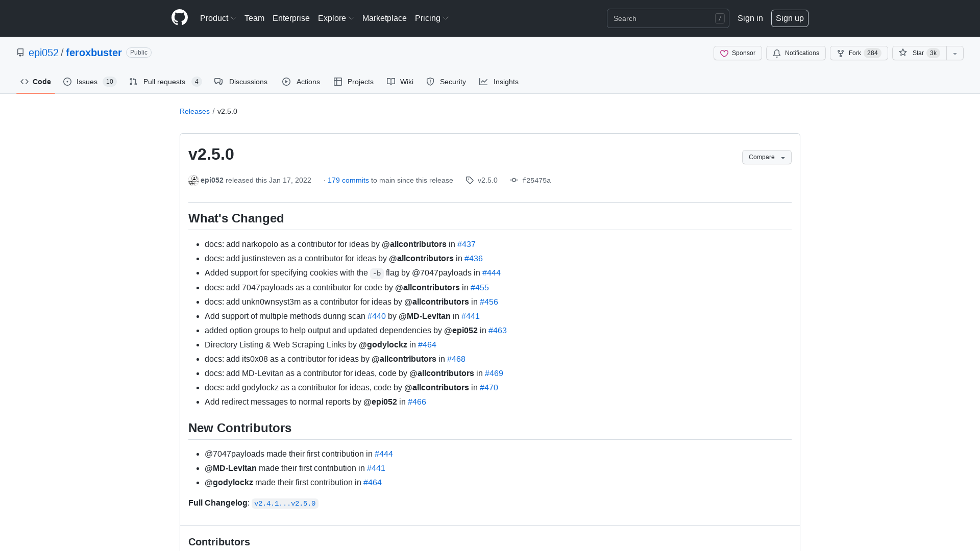Sign in to GitHub
Image resolution: width=980 pixels, height=551 pixels.
click(x=750, y=18)
